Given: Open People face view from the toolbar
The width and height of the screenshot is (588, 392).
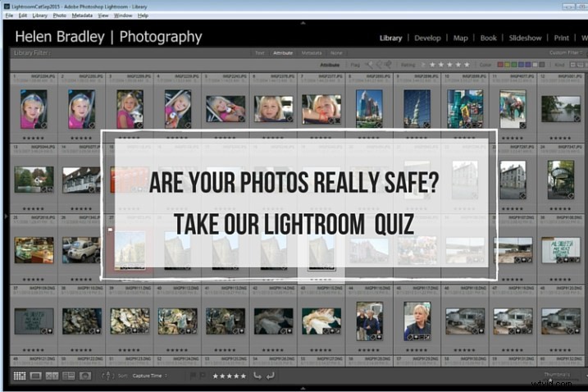Looking at the screenshot, I should coord(85,376).
